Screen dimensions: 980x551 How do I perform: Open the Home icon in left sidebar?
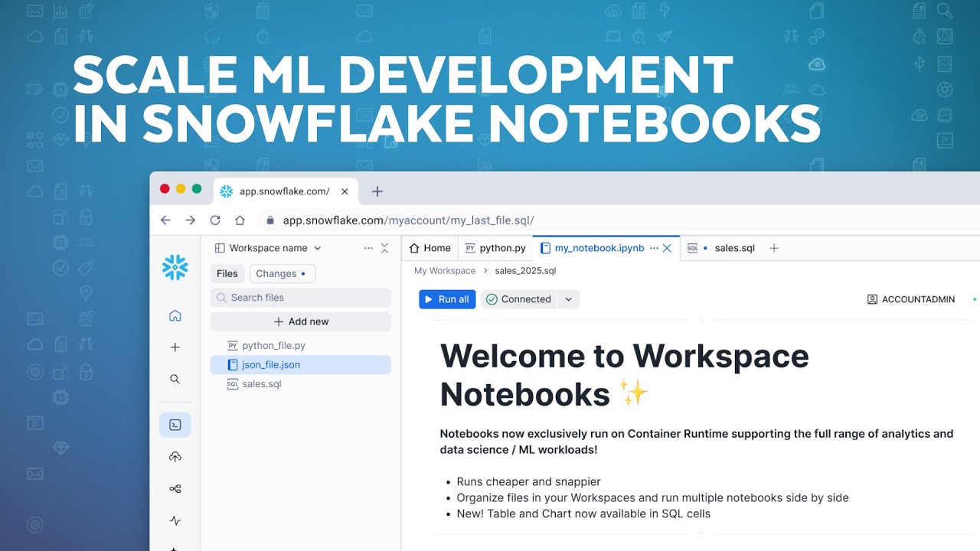[175, 315]
